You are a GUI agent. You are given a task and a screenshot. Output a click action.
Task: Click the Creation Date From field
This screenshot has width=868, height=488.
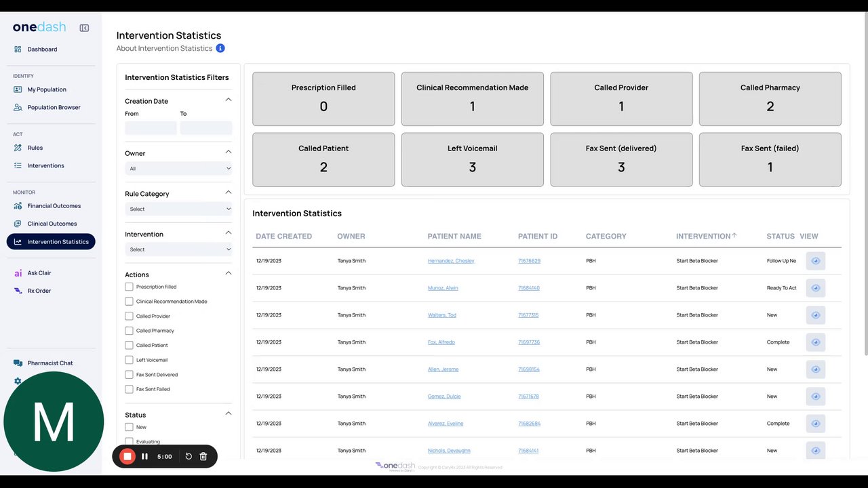[151, 127]
